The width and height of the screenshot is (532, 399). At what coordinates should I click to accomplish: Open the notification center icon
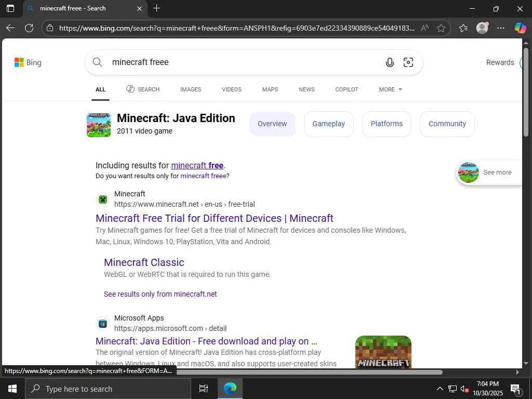pyautogui.click(x=516, y=389)
